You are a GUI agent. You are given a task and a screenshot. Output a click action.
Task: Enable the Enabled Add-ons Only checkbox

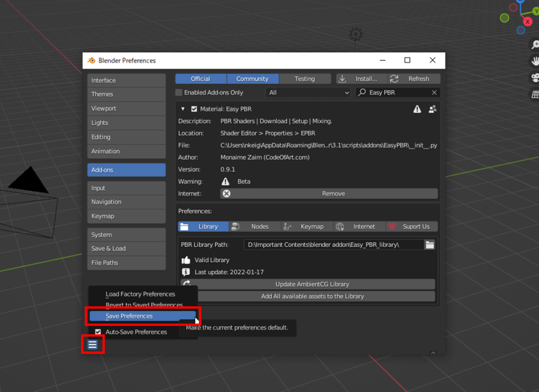[x=178, y=92]
